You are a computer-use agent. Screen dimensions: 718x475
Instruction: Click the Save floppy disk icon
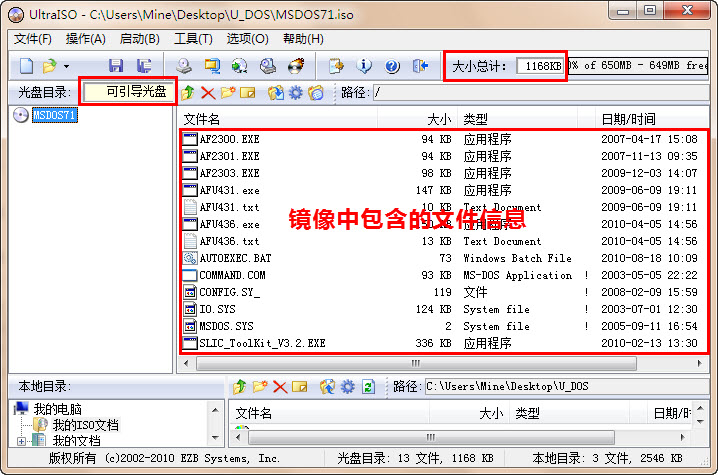click(116, 66)
